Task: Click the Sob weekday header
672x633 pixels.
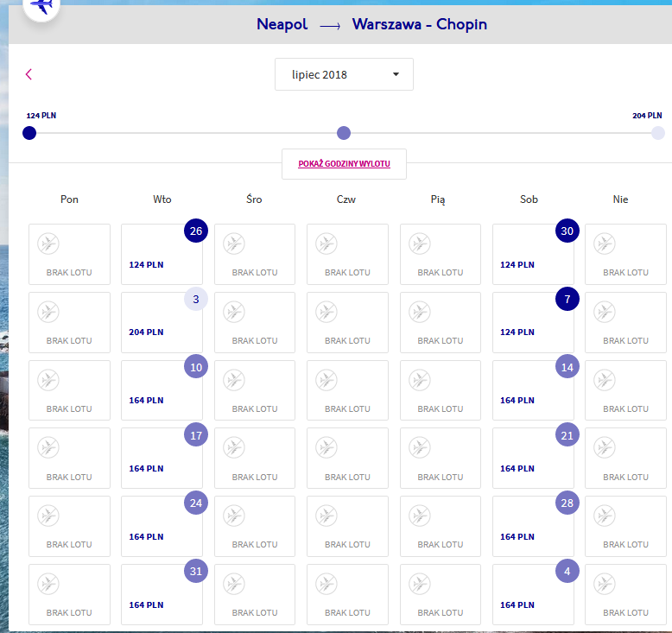Action: coord(529,199)
